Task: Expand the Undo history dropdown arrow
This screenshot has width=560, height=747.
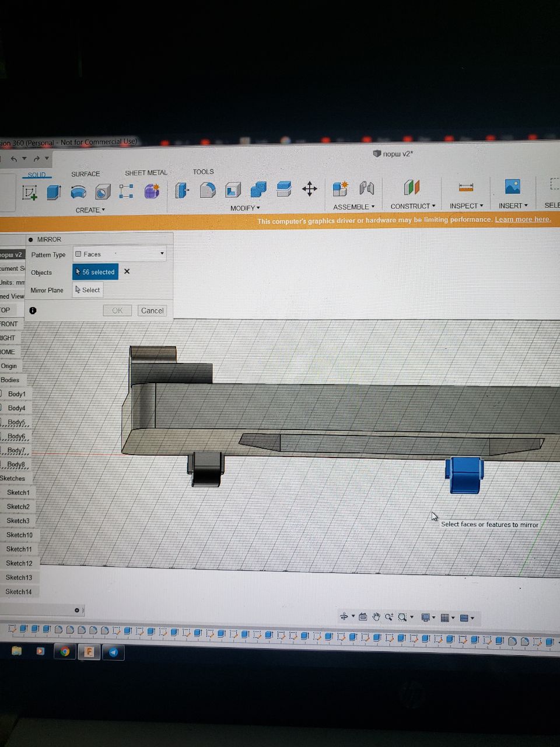Action: 24,158
